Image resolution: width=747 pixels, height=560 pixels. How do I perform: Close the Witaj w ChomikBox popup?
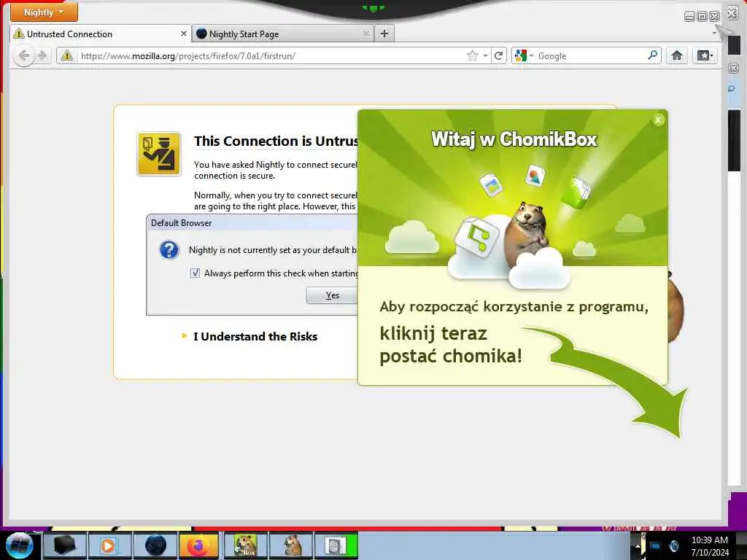click(658, 120)
